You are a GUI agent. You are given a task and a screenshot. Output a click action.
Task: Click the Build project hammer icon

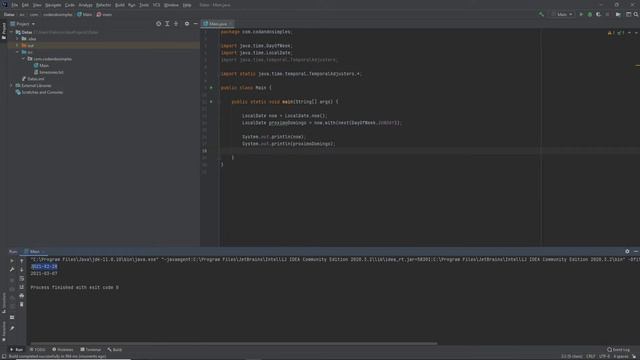click(541, 14)
